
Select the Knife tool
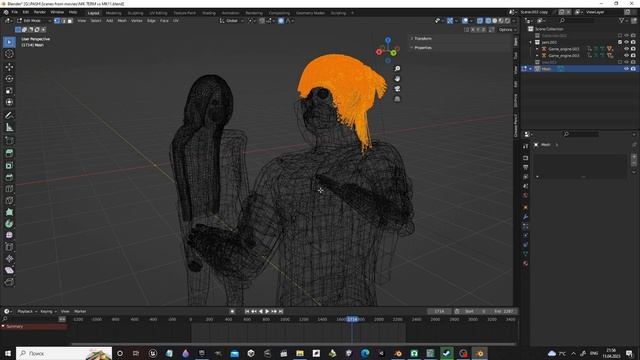pos(9,200)
